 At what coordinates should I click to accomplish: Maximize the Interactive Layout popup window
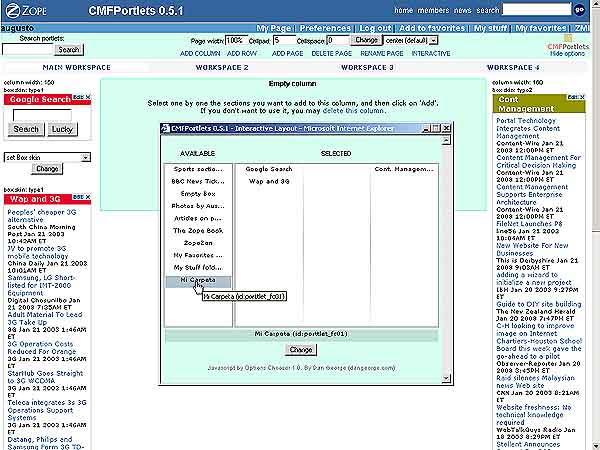click(436, 129)
